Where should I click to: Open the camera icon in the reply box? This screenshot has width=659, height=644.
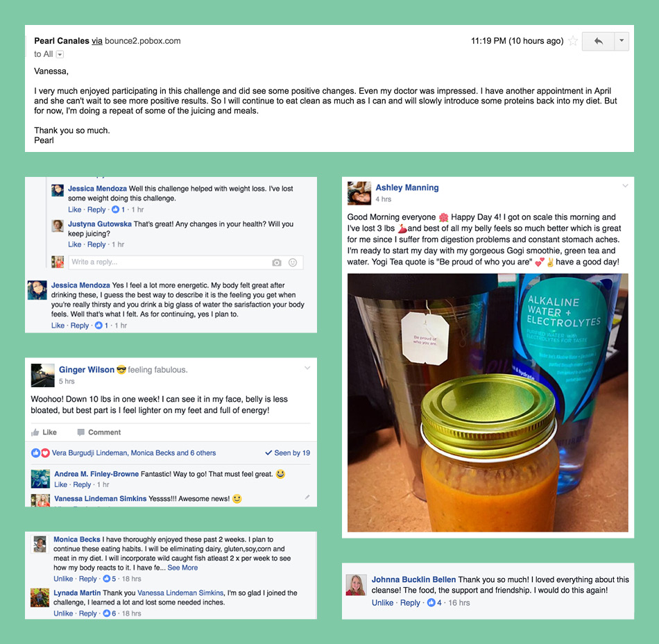[277, 263]
